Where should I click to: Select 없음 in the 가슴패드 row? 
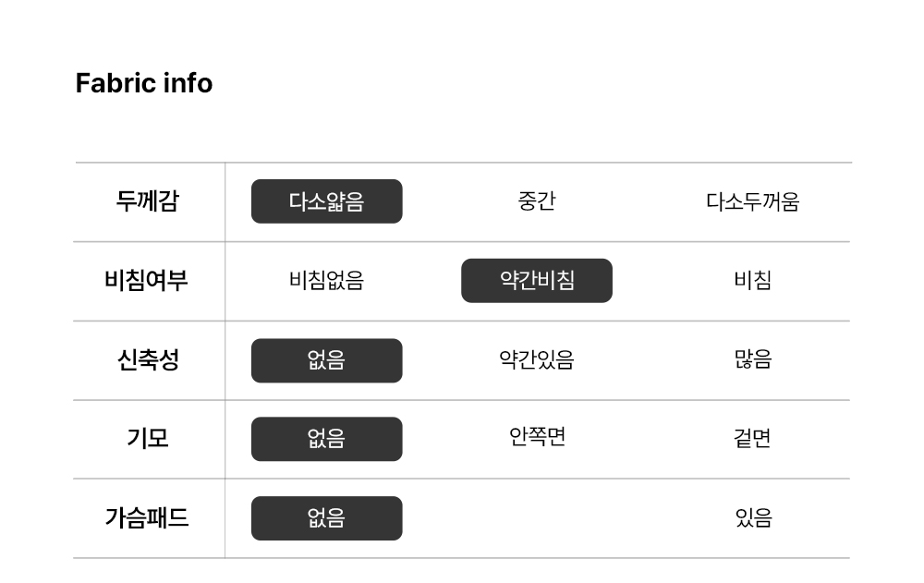pos(326,518)
